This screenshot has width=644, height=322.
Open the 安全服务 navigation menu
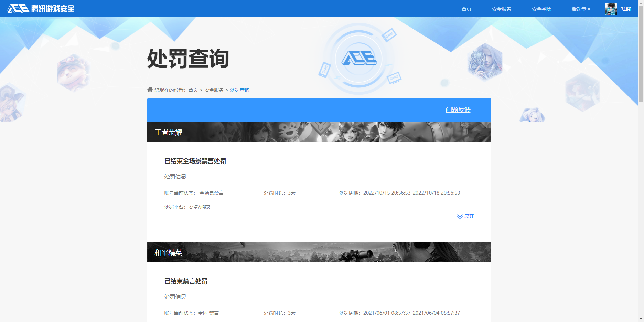502,9
